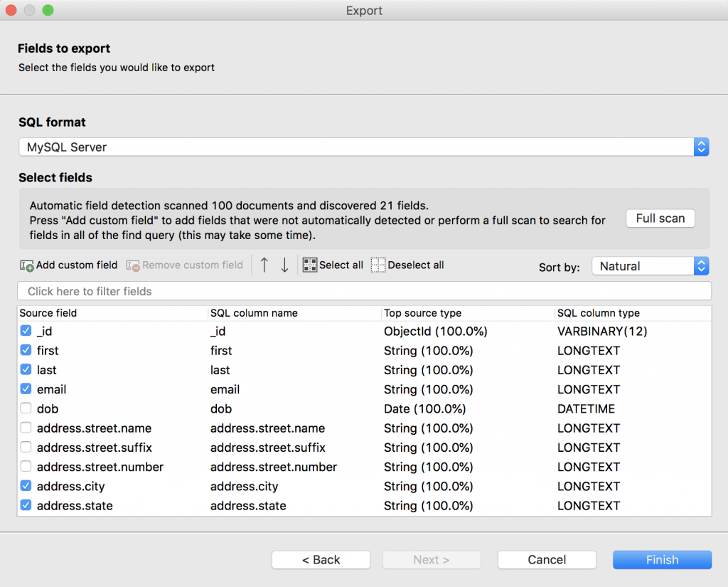Uncheck the email field checkbox
This screenshot has height=587, width=728.
click(26, 389)
